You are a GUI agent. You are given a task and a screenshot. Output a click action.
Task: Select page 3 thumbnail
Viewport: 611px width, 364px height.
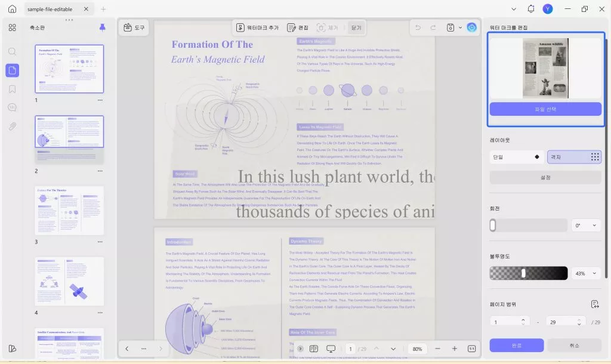coord(69,211)
